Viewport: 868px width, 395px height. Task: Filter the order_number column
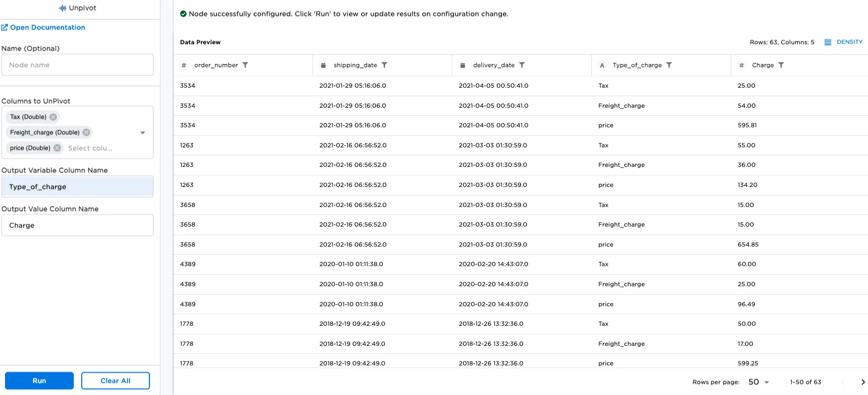tap(245, 65)
